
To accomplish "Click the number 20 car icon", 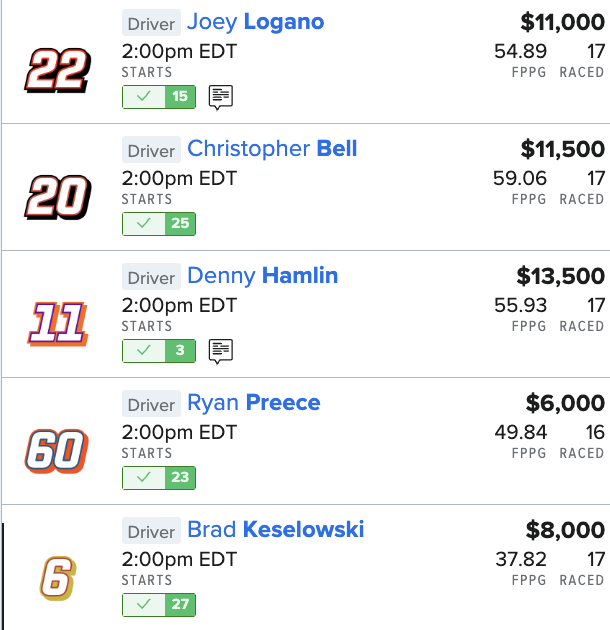I will pos(58,197).
